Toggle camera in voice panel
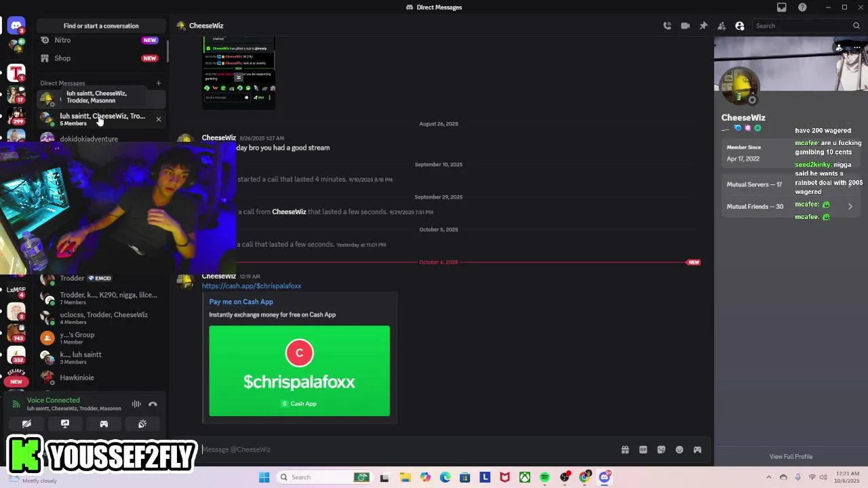Image resolution: width=868 pixels, height=488 pixels. coord(26,424)
